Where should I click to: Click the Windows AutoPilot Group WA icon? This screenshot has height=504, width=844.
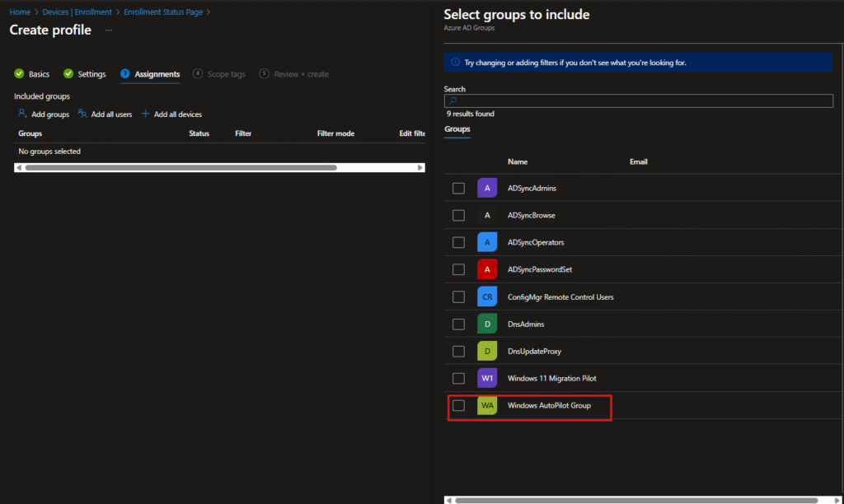(487, 405)
